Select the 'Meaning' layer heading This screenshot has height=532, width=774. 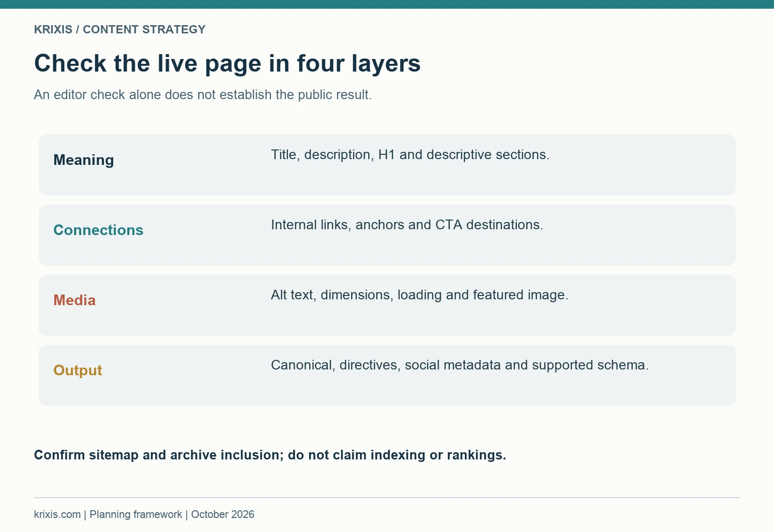tap(84, 160)
